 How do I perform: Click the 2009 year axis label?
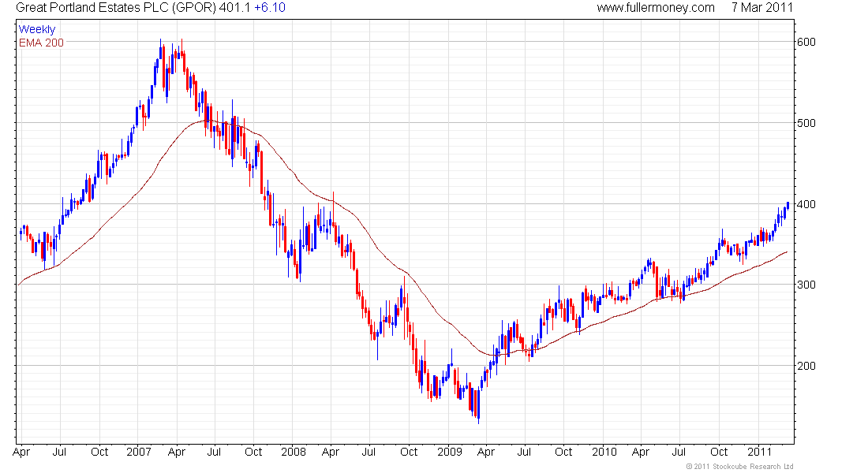click(x=450, y=452)
